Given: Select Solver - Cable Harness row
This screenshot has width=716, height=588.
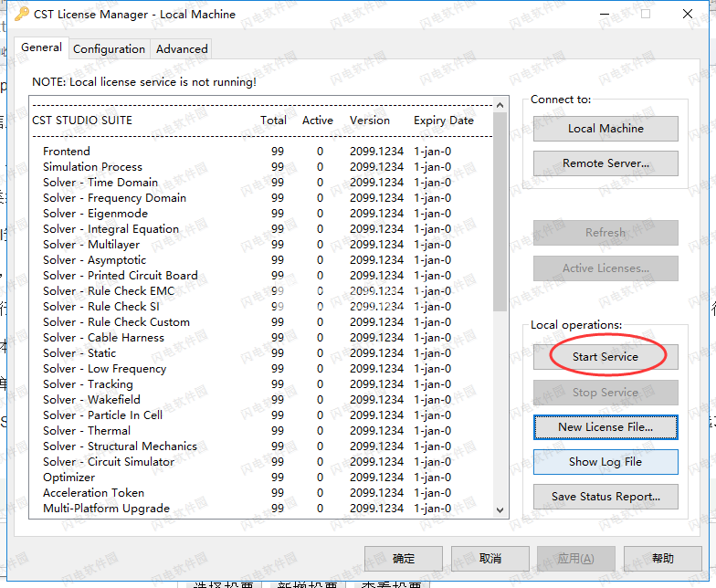Looking at the screenshot, I should (x=247, y=338).
